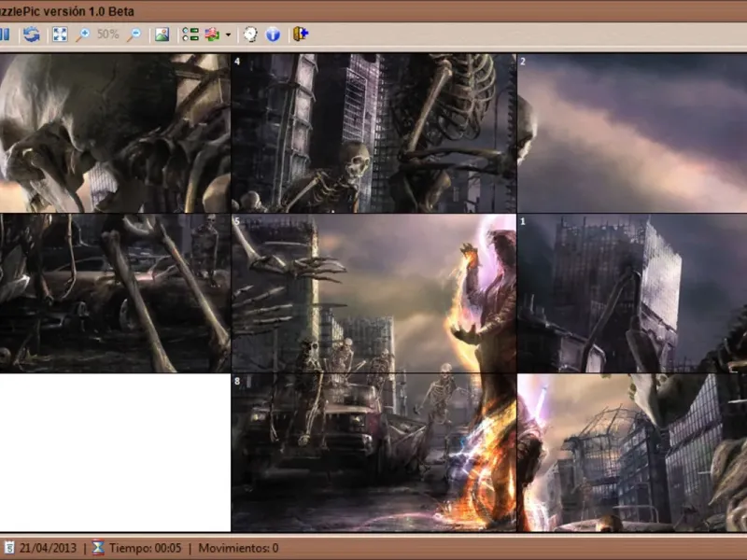Click the 50% zoom level text
Viewport: 747px width, 560px height.
108,35
